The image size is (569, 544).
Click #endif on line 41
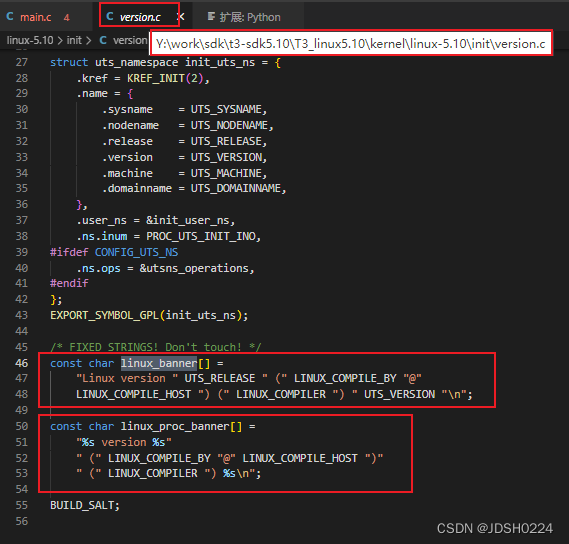point(69,283)
